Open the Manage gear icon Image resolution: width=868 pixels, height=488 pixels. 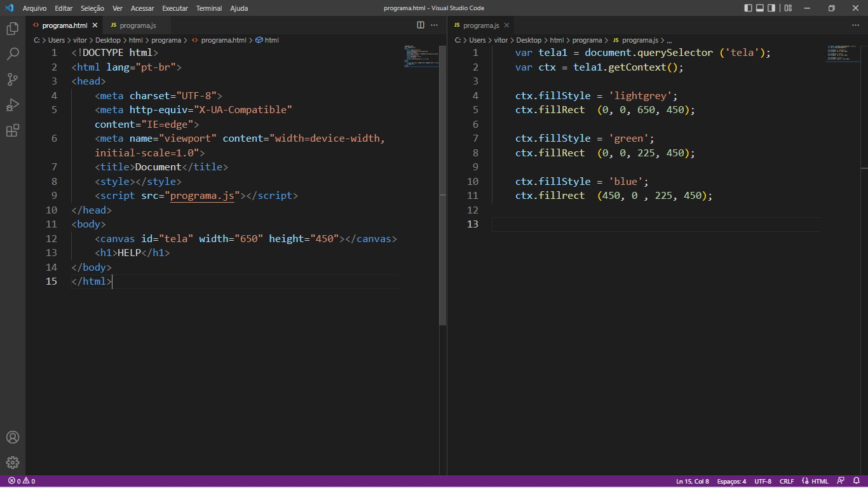12,463
